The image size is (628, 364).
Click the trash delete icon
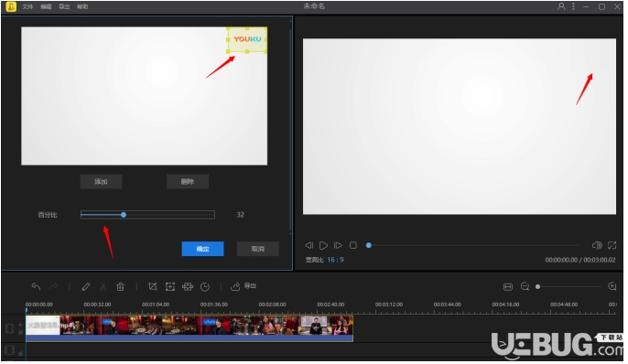coord(121,288)
